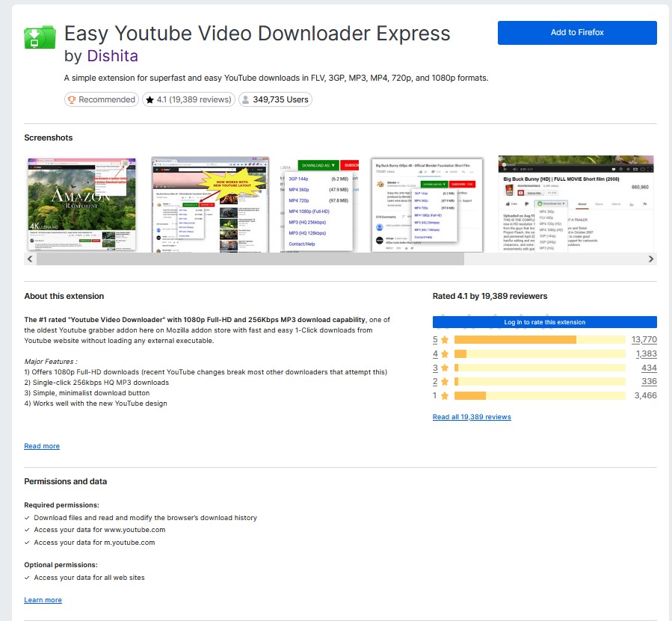Open the Download As format list screenshot
This screenshot has height=621, width=672.
pyautogui.click(x=320, y=205)
